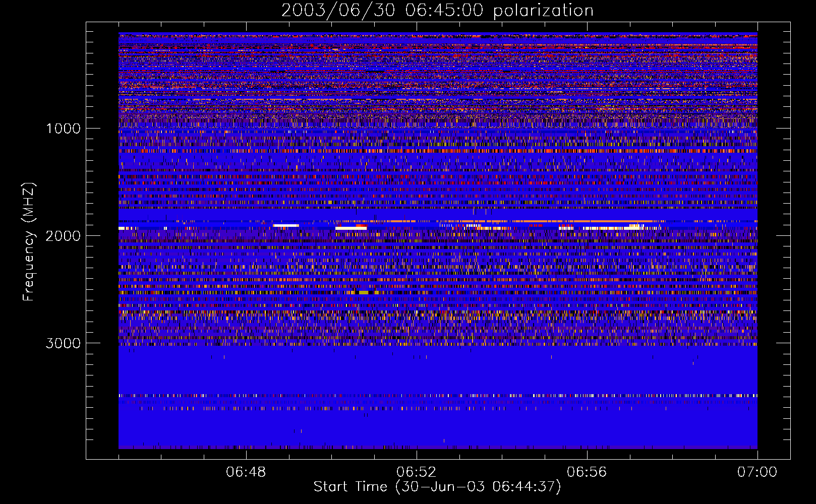Click the 3000 frequency tick label
Viewport: 816px width, 504px height.
point(63,343)
